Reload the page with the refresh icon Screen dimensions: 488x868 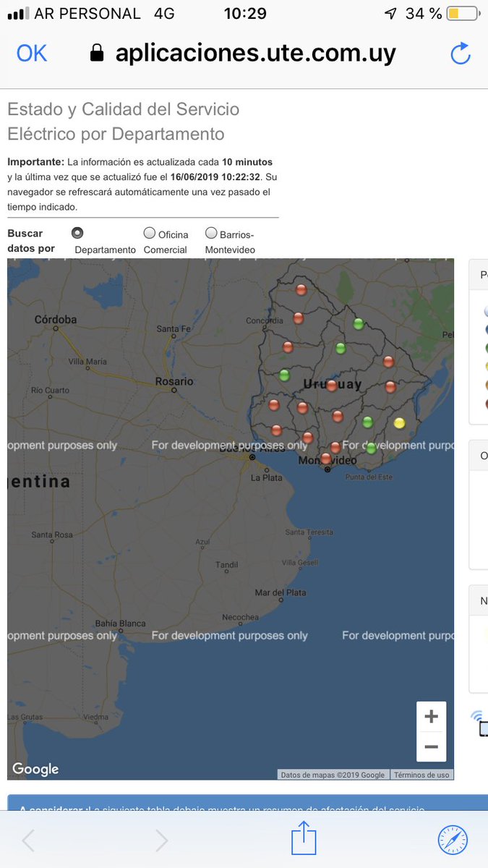(461, 54)
